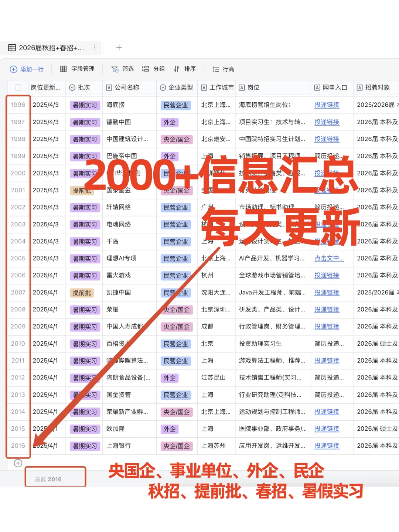Image resolution: width=399 pixels, height=532 pixels.
Task: Click the 公司名称 column header
Action: (129, 88)
